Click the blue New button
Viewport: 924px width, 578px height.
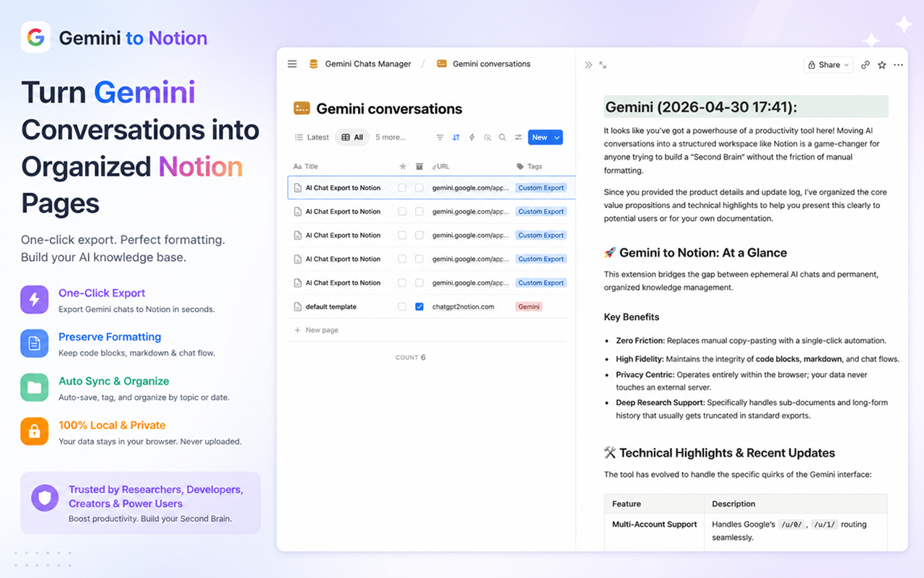coord(540,137)
